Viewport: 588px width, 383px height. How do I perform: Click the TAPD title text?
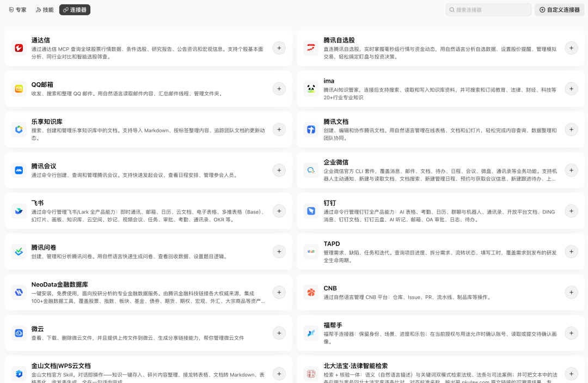point(332,244)
